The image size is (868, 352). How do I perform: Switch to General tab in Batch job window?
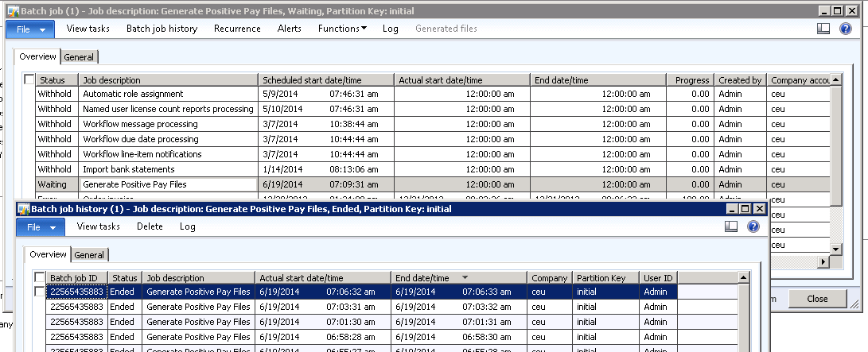[80, 57]
